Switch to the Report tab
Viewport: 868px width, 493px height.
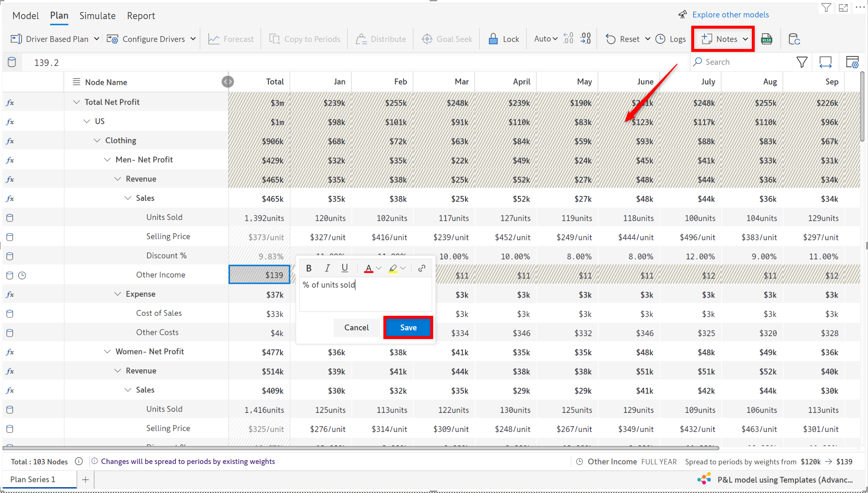(x=141, y=16)
